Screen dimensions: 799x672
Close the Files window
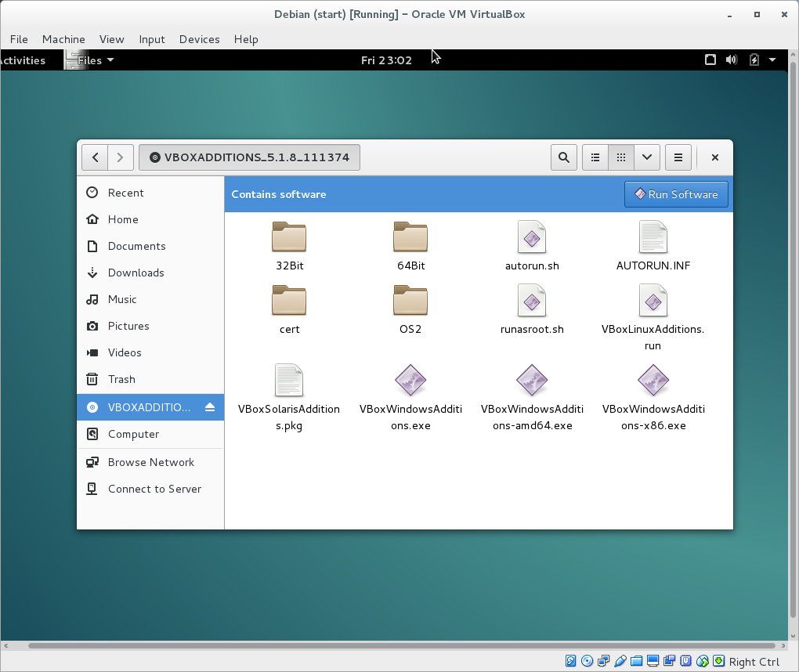coord(715,157)
